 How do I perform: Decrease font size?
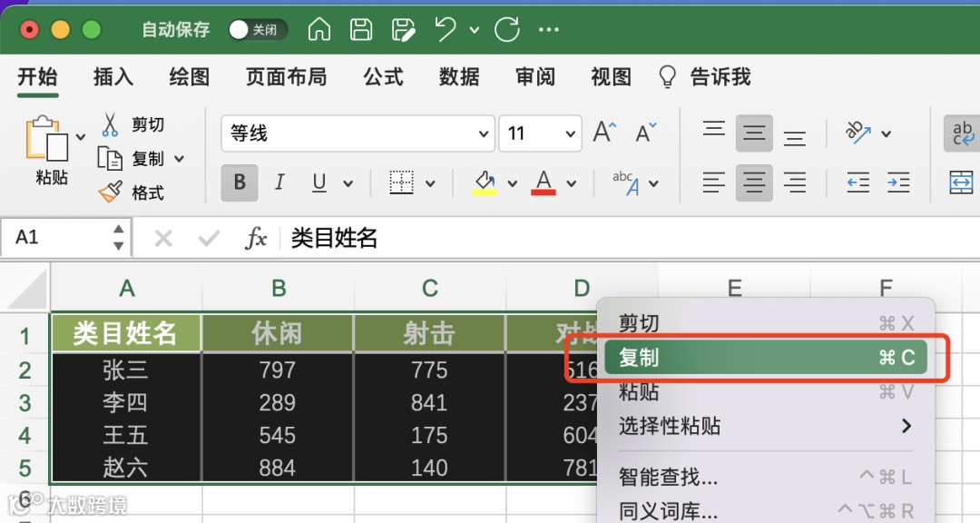tap(646, 133)
